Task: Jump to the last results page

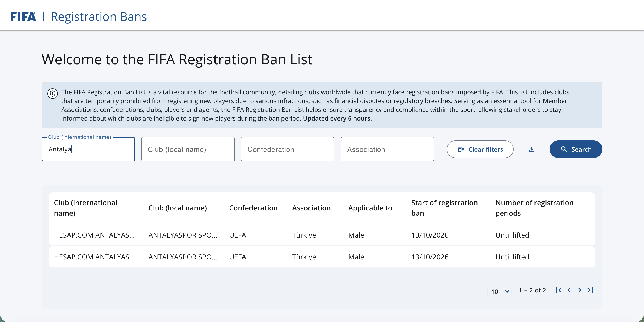Action: (590, 290)
